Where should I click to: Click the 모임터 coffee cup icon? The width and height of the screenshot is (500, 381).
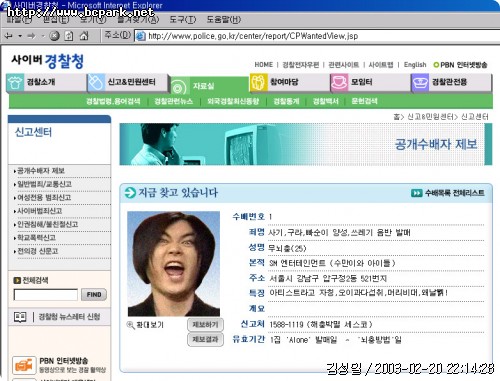click(x=339, y=83)
